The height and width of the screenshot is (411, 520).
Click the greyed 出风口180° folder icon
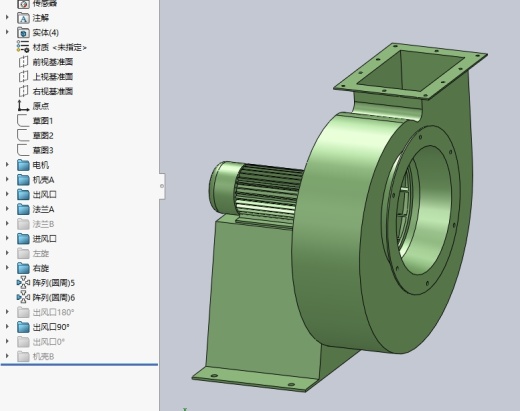point(23,312)
